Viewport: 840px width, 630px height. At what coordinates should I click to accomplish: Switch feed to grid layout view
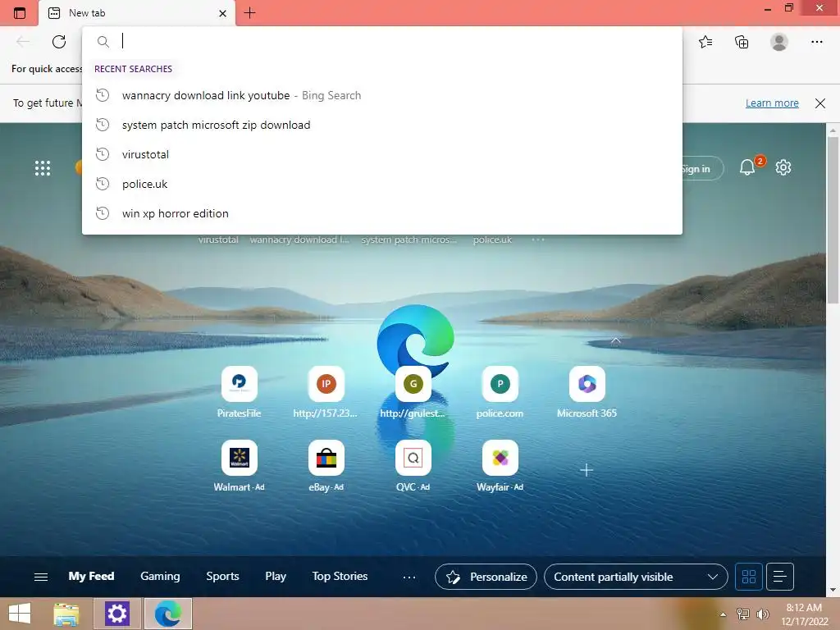pos(749,577)
